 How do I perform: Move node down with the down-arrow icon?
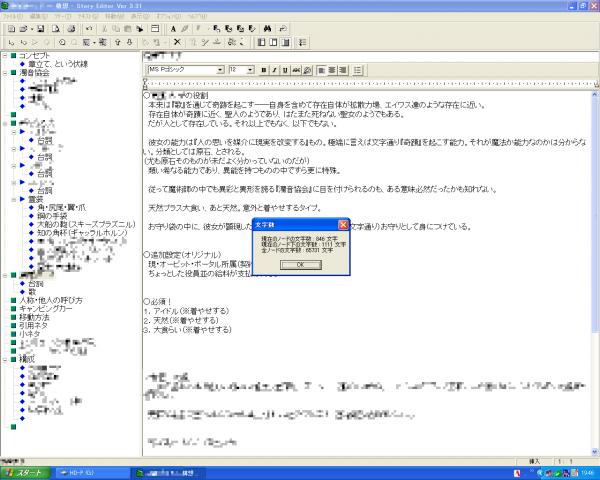pyautogui.click(x=129, y=42)
